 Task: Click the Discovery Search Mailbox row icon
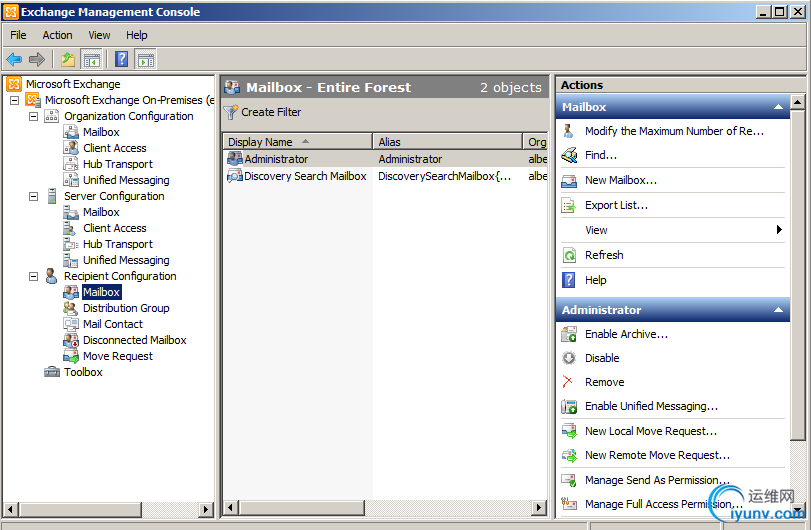(x=235, y=176)
